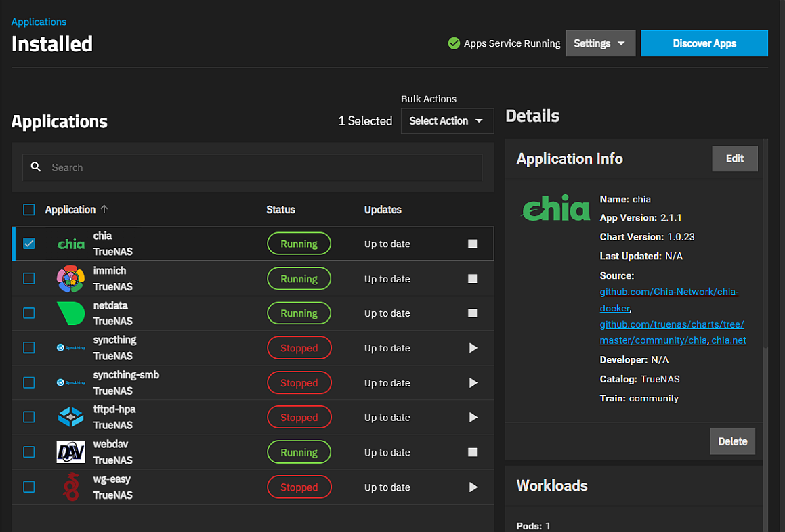This screenshot has height=532, width=785.
Task: Open the Settings dropdown
Action: (x=600, y=43)
